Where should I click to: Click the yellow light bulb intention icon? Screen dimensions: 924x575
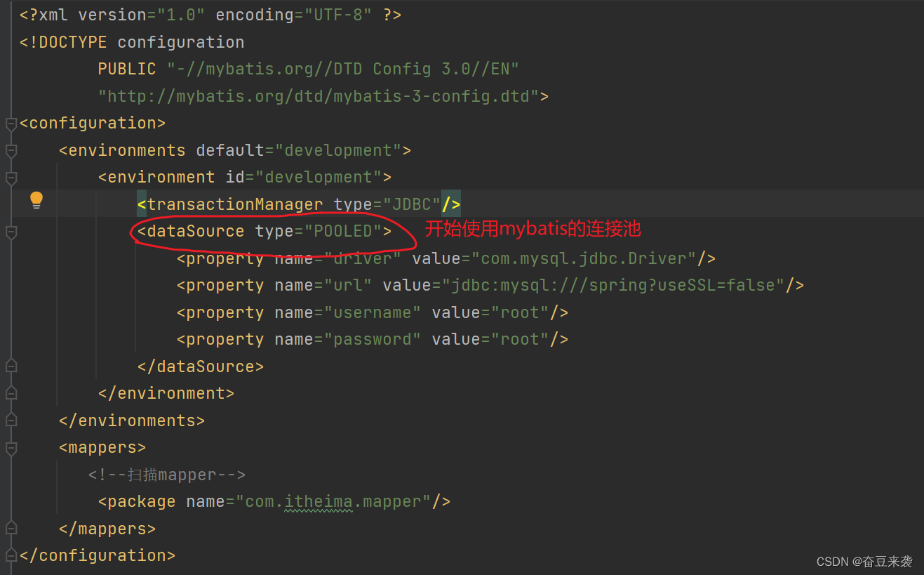tap(36, 200)
